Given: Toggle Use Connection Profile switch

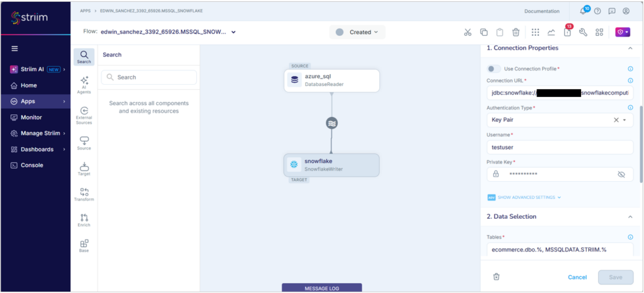Looking at the screenshot, I should (494, 69).
